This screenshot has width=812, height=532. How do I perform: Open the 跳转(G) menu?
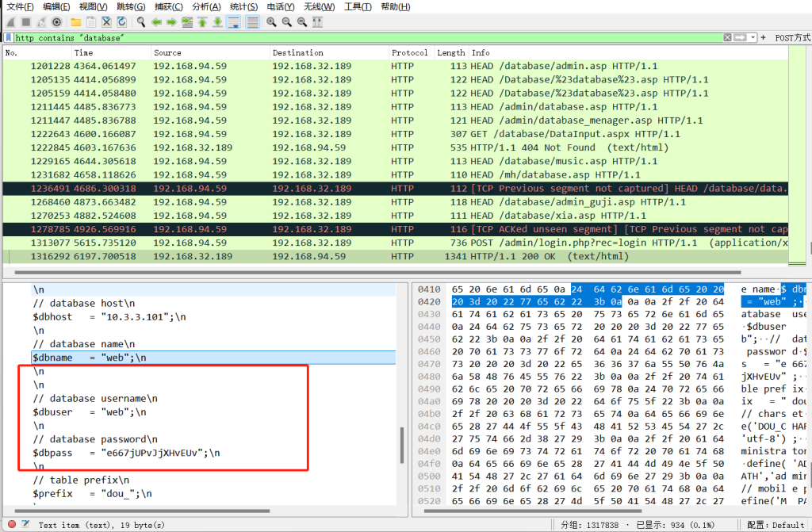click(131, 6)
